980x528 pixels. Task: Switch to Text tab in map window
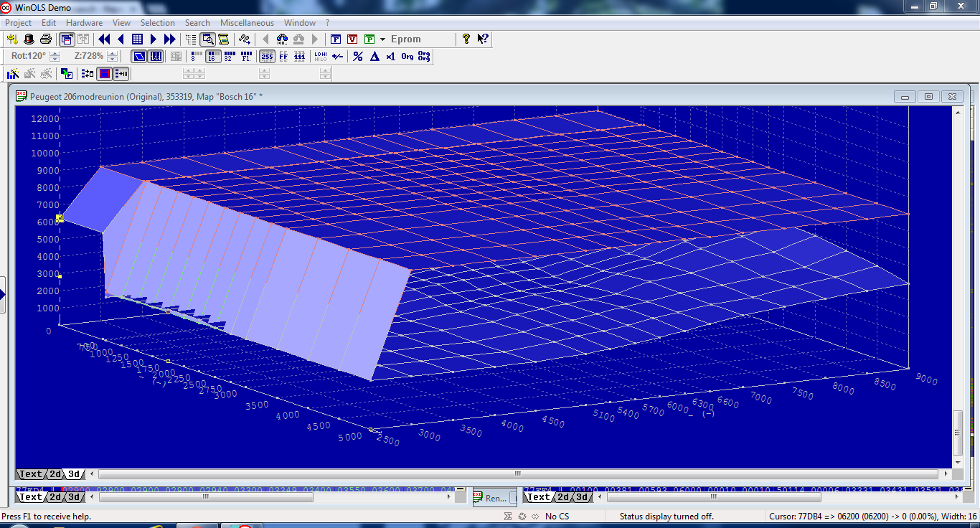30,474
